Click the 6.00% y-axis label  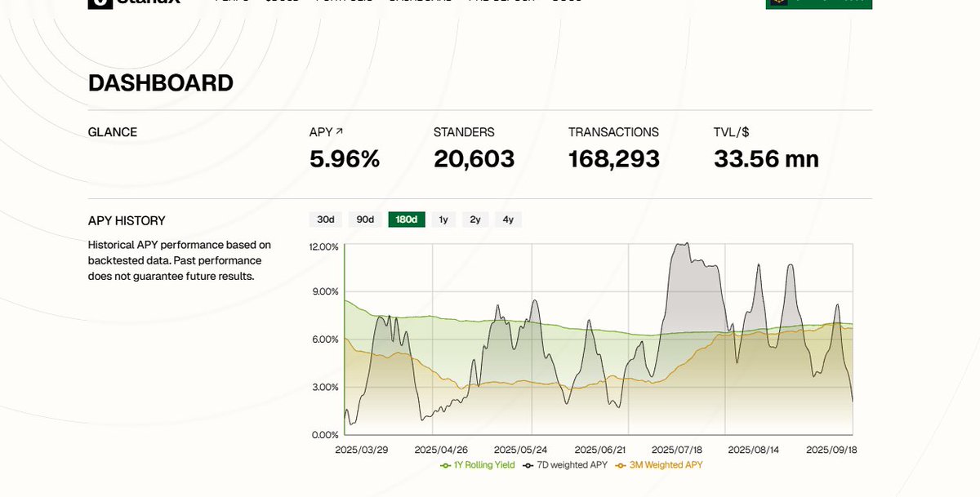pos(326,339)
